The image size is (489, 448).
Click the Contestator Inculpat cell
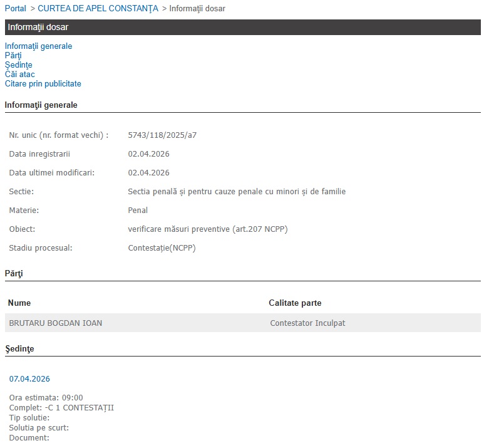point(307,323)
